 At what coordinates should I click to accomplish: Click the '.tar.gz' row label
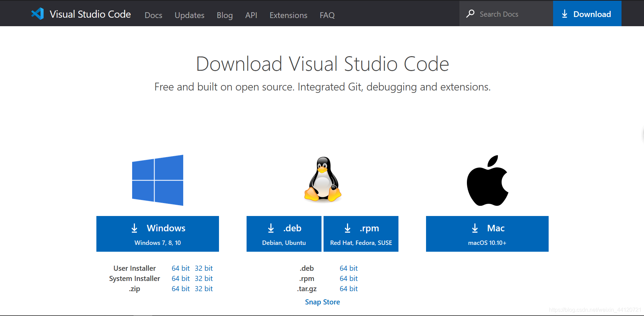coord(307,289)
